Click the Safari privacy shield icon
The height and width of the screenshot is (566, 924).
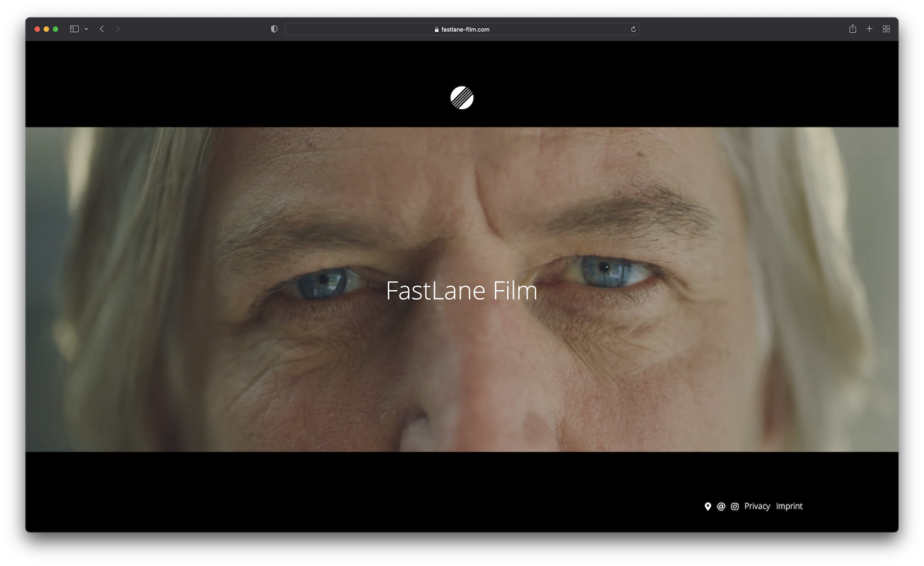[274, 29]
